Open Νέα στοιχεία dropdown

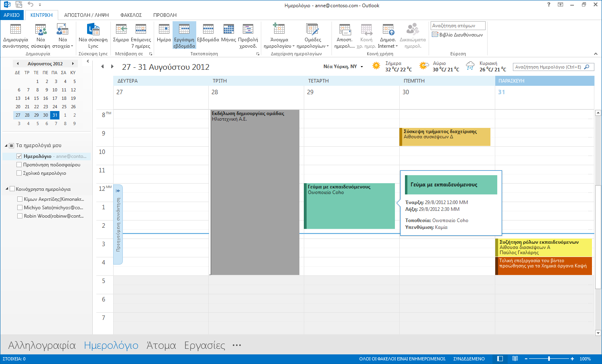click(63, 36)
